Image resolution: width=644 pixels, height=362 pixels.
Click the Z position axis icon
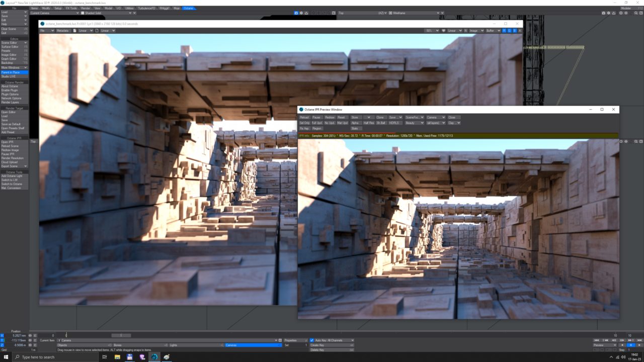pos(2,345)
